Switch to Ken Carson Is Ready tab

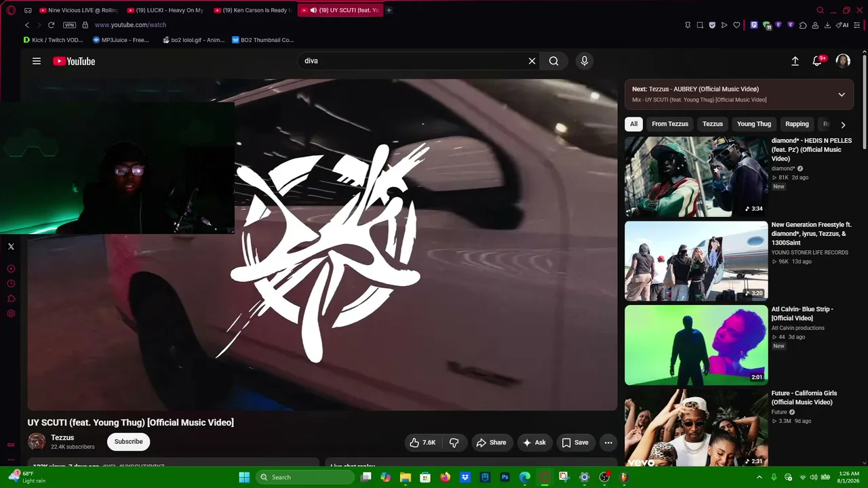(x=254, y=10)
